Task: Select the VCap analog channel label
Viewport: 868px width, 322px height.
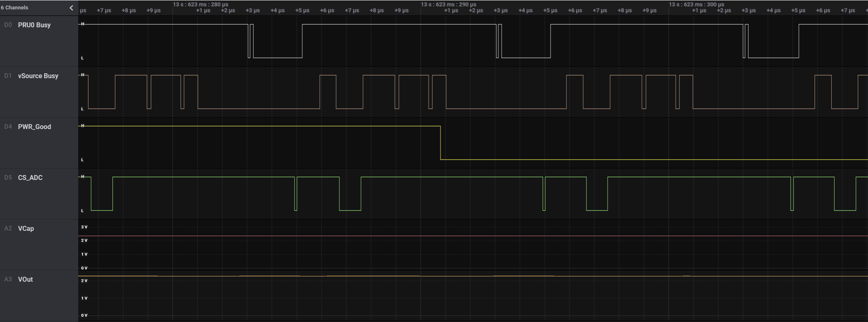Action: tap(26, 228)
